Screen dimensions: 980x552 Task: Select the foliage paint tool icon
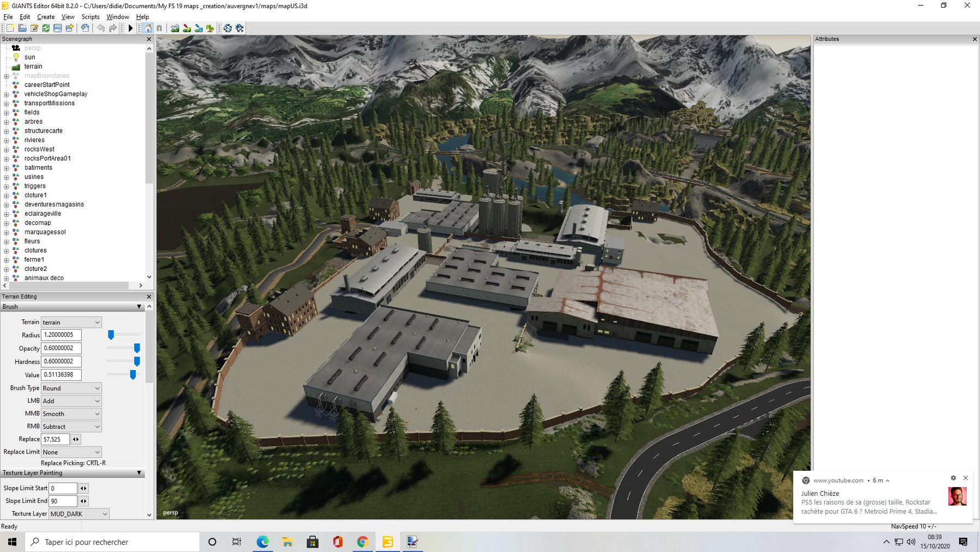[x=210, y=28]
